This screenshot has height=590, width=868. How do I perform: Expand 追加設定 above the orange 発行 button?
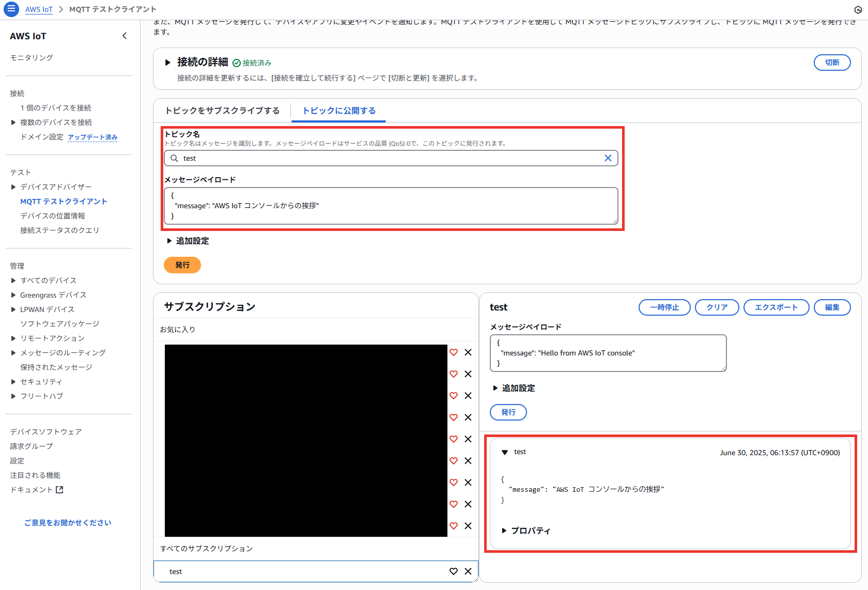[x=169, y=241]
